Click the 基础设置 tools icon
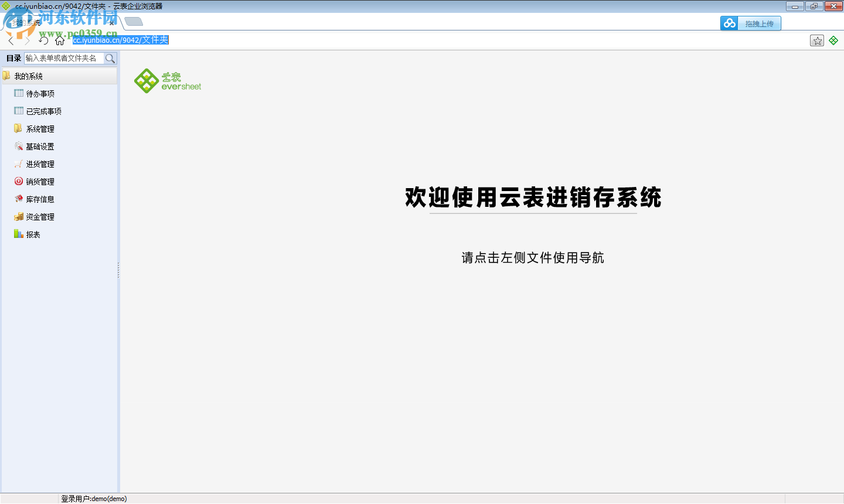This screenshot has width=844, height=504. [x=19, y=146]
